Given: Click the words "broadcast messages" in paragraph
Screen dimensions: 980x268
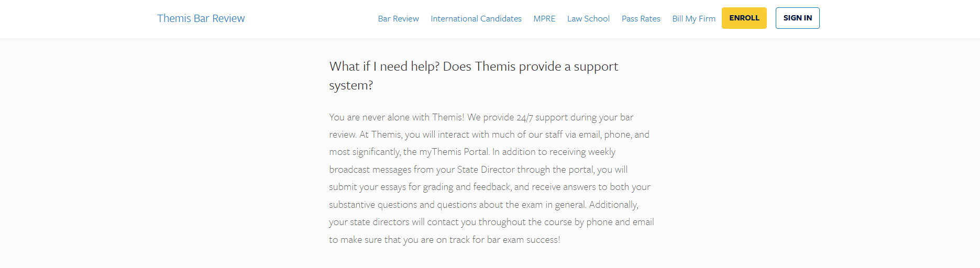Looking at the screenshot, I should click(x=370, y=170).
